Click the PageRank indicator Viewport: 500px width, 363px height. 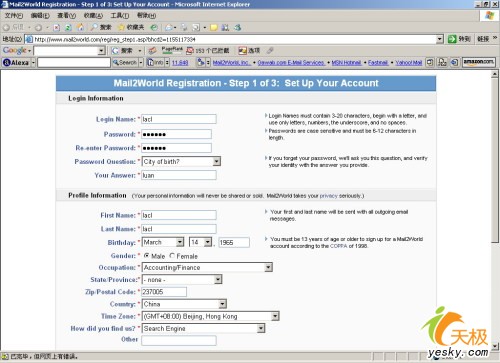pos(172,50)
